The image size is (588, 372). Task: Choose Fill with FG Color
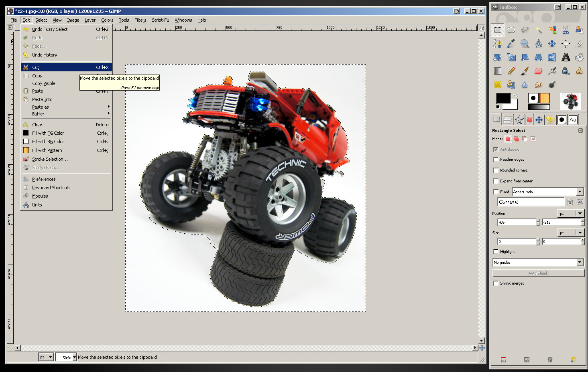point(66,133)
